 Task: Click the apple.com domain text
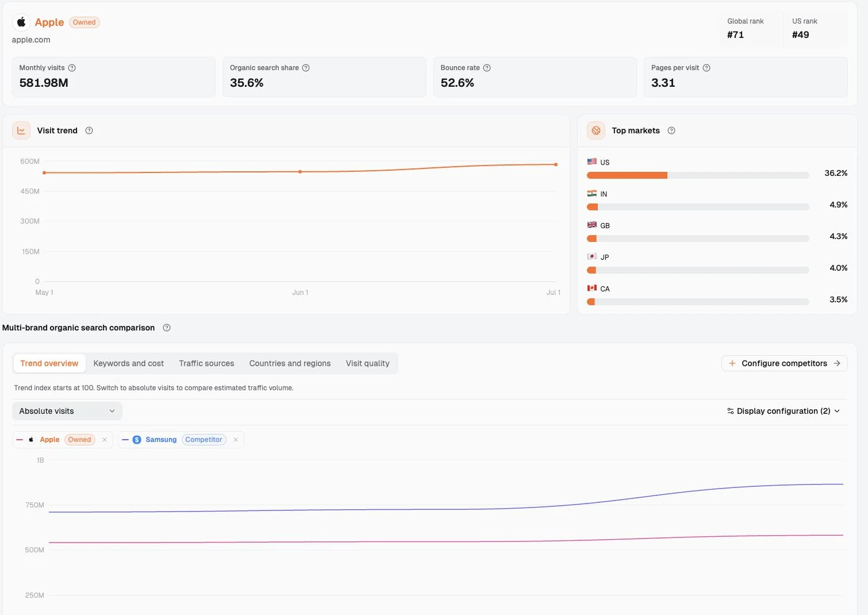pyautogui.click(x=31, y=40)
